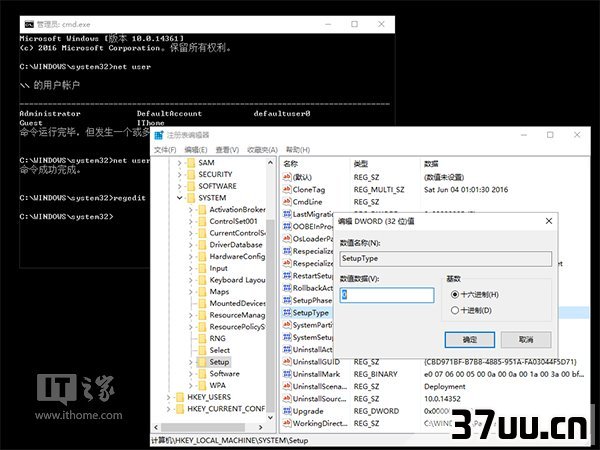
Task: Expand the SECURITY key
Action: (179, 174)
